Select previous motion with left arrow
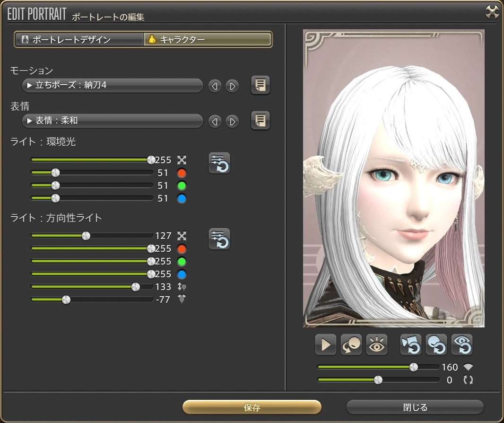The height and width of the screenshot is (423, 504). coord(215,86)
